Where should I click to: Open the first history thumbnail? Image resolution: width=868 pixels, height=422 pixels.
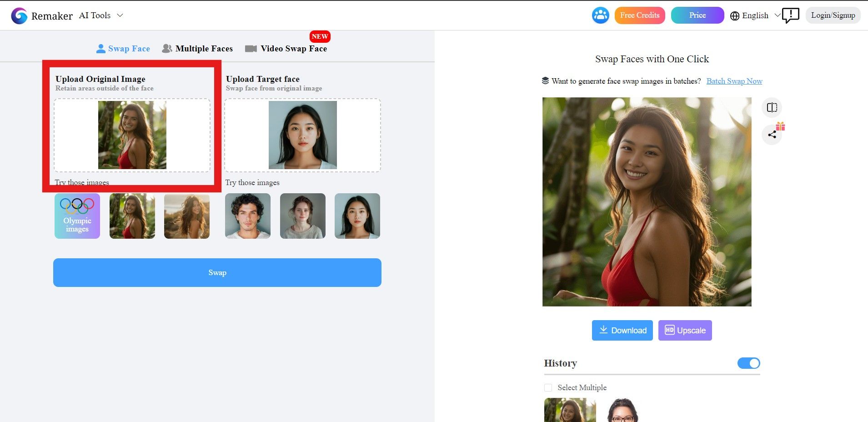[570, 410]
